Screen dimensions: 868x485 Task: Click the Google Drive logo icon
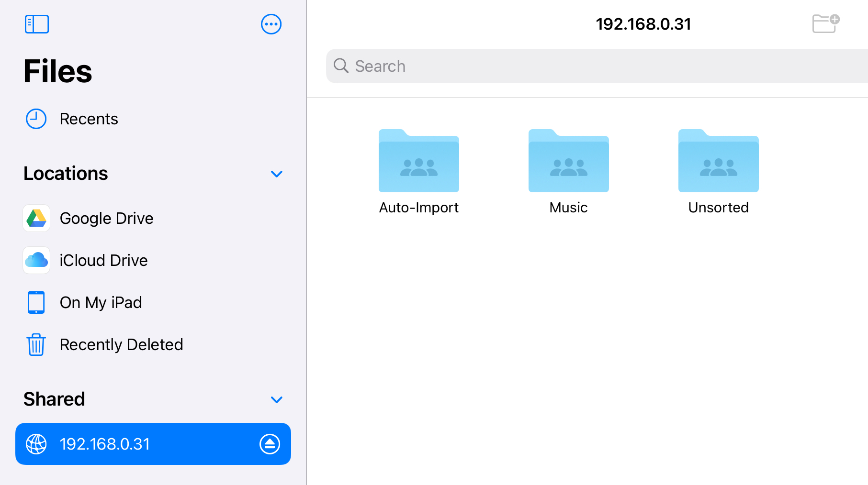click(36, 219)
